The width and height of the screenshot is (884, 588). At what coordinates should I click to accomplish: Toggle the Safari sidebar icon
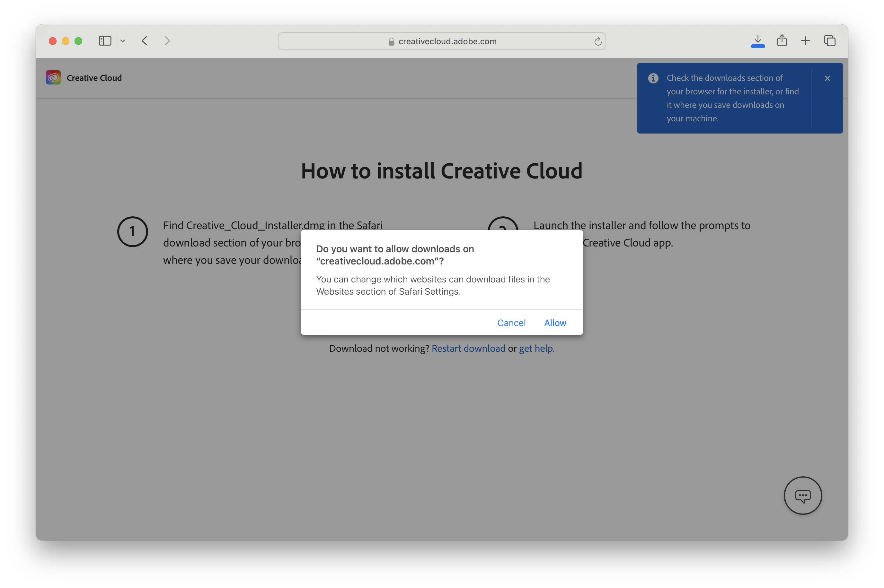point(105,40)
